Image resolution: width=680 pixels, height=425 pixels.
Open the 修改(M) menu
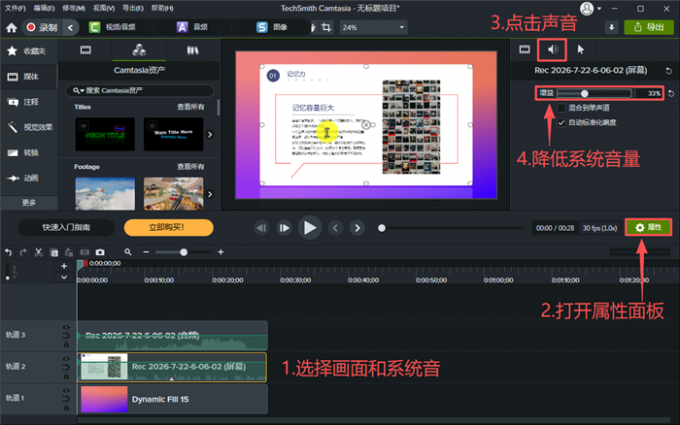pos(73,8)
